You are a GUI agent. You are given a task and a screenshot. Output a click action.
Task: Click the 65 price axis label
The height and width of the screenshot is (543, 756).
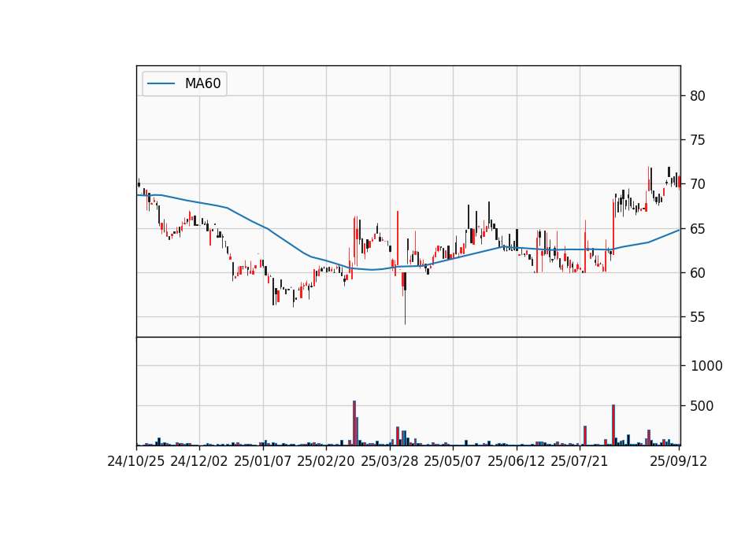coord(697,229)
